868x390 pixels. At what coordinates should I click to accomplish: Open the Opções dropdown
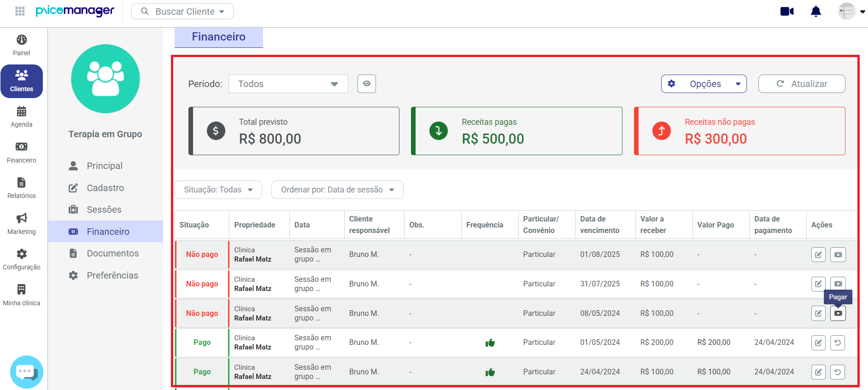tap(704, 84)
